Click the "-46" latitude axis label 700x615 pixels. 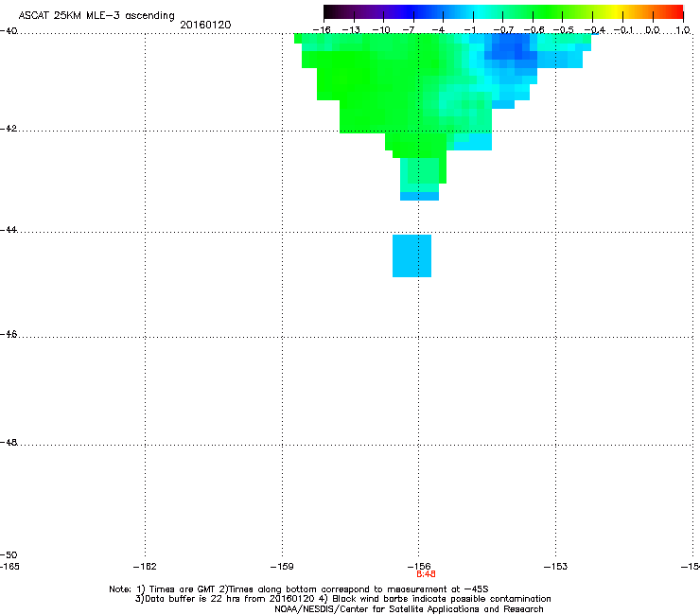9,335
